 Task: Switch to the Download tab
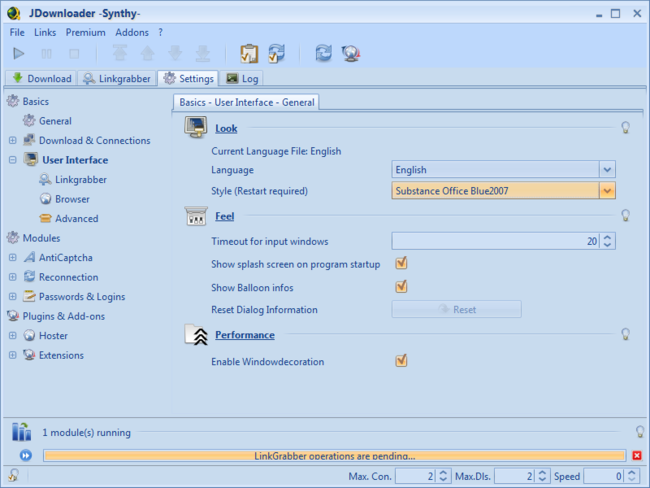click(41, 78)
